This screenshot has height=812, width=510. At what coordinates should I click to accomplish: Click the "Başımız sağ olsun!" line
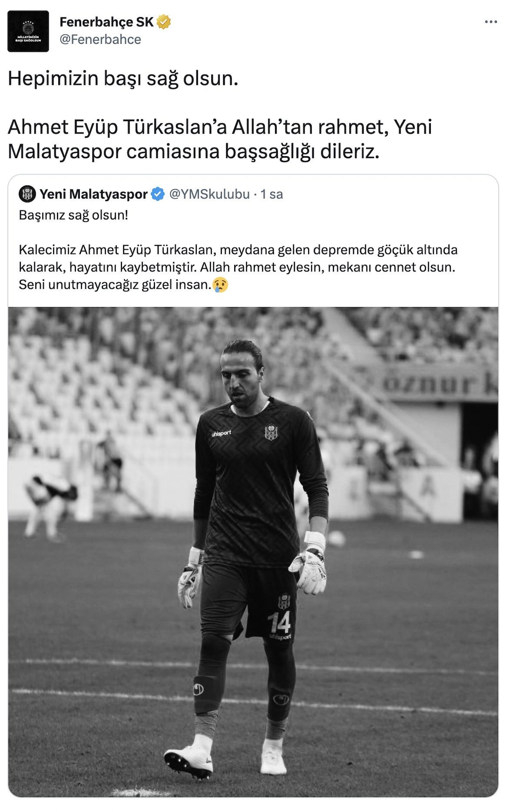click(x=74, y=215)
